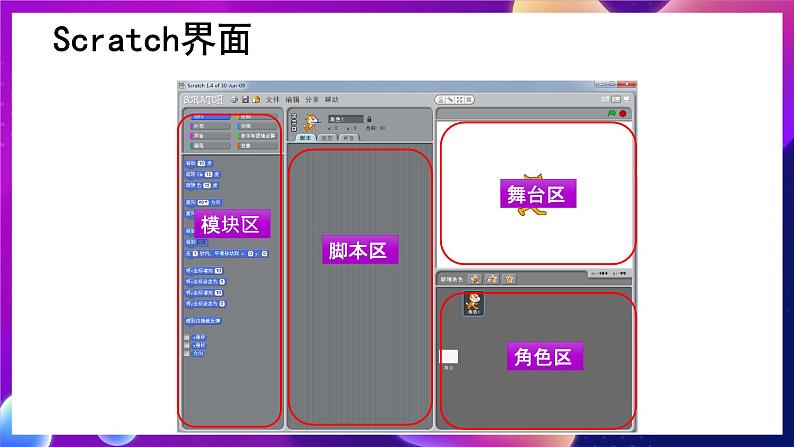The image size is (794, 447).
Task: Click the 10 value in 移动 block
Action: pyautogui.click(x=201, y=164)
